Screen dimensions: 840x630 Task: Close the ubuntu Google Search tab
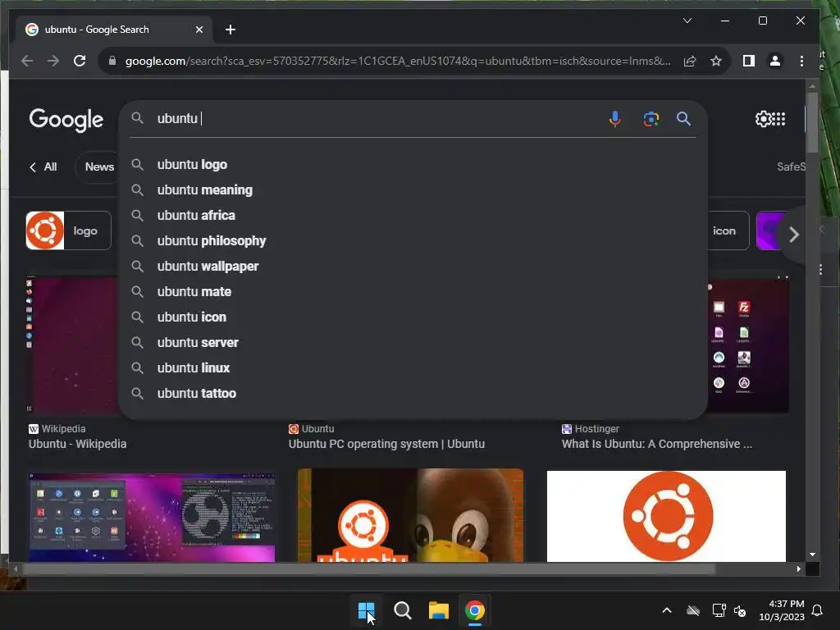point(199,30)
